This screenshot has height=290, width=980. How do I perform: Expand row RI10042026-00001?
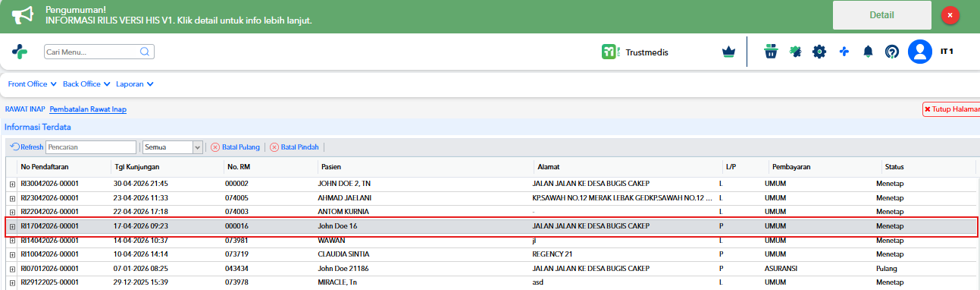pyautogui.click(x=12, y=254)
